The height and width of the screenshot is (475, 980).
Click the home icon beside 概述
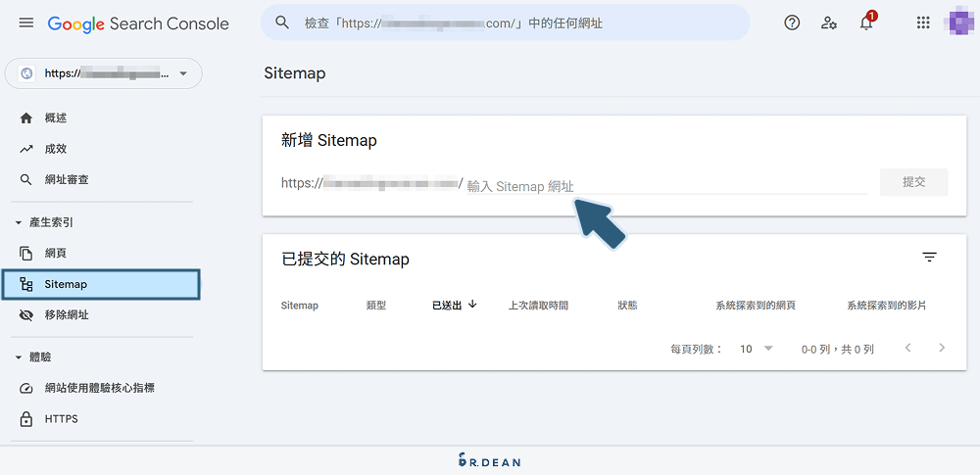(x=25, y=119)
